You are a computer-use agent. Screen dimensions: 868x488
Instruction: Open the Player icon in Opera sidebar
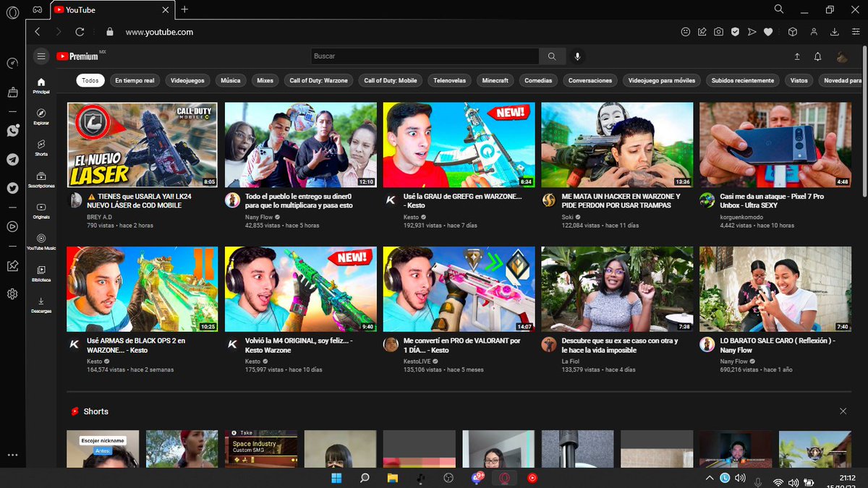(12, 226)
